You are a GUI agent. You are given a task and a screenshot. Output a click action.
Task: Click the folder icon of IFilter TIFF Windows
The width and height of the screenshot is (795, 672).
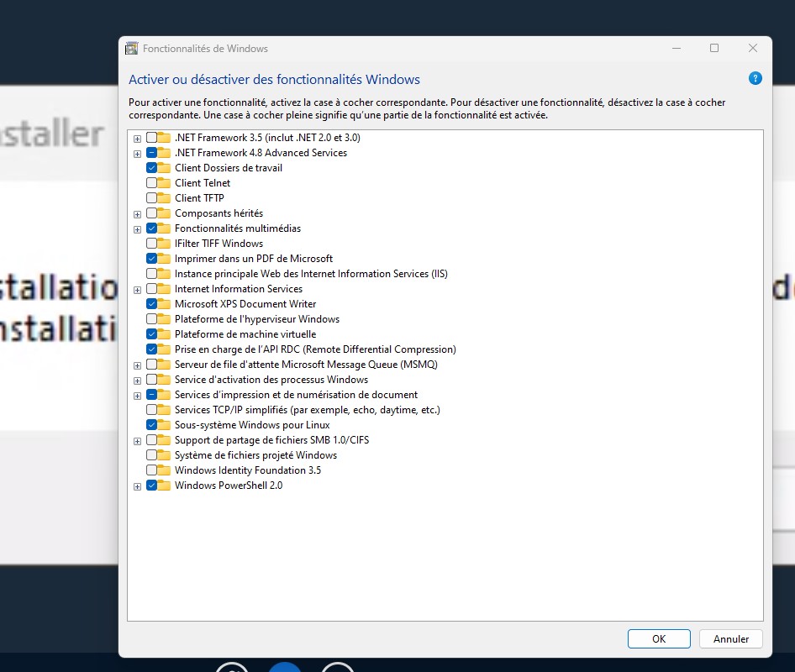(x=164, y=244)
